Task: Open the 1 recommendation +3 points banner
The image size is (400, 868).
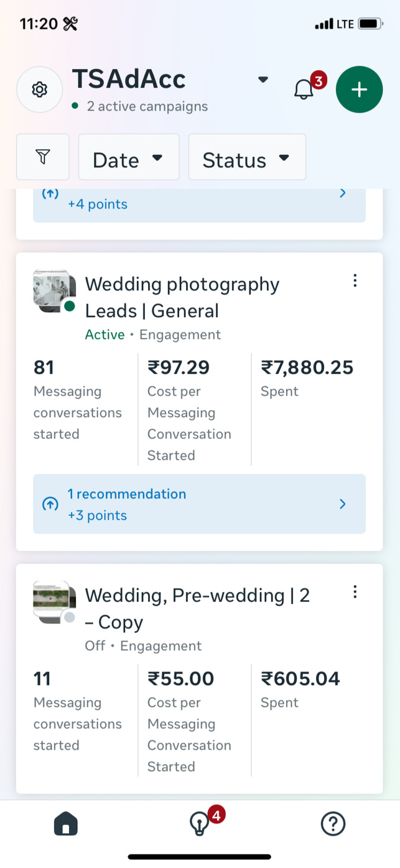Action: tap(199, 504)
